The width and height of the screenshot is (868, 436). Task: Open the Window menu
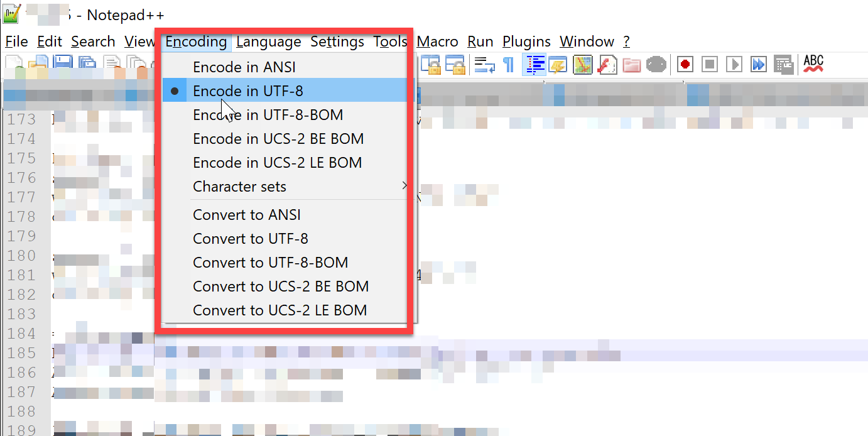point(587,41)
